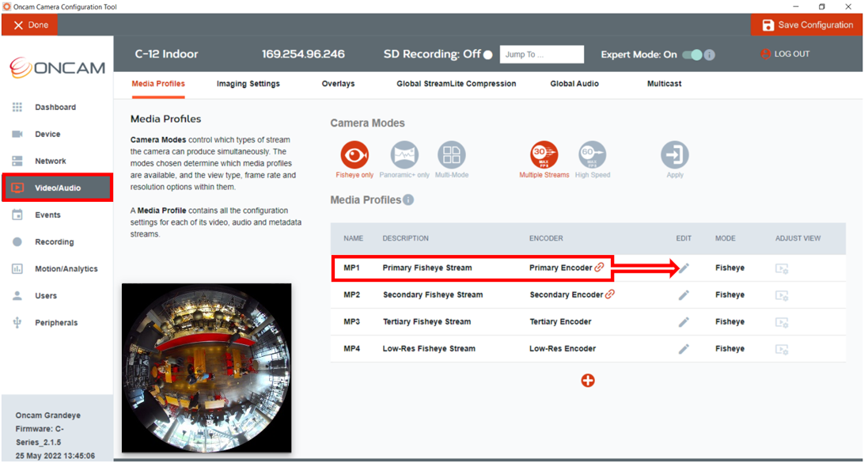Show info tooltip next to Media Profiles heading
The height and width of the screenshot is (463, 868).
tap(408, 200)
